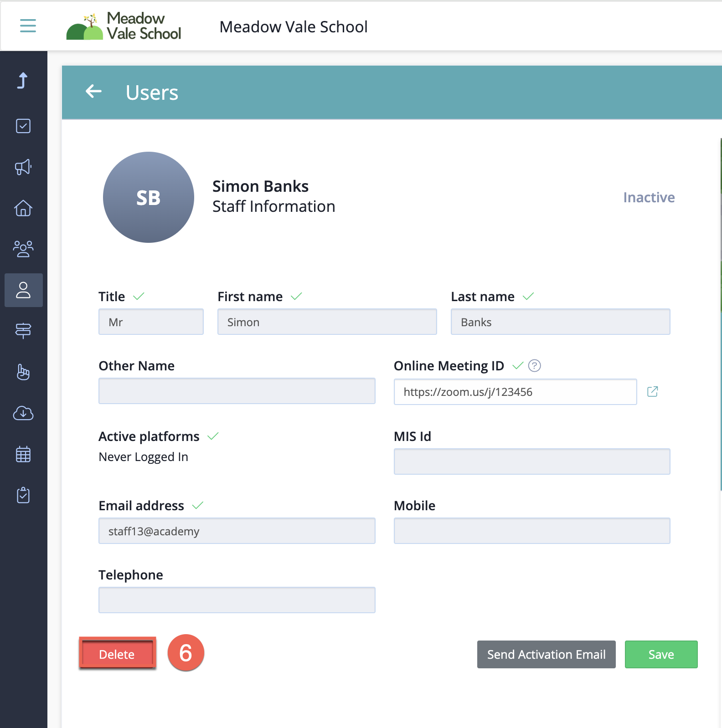The image size is (722, 728).
Task: Open the megaphone announcements sidebar icon
Action: point(23,167)
